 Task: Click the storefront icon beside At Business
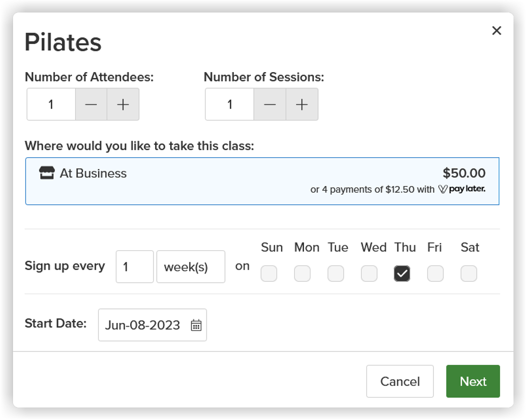pos(47,173)
